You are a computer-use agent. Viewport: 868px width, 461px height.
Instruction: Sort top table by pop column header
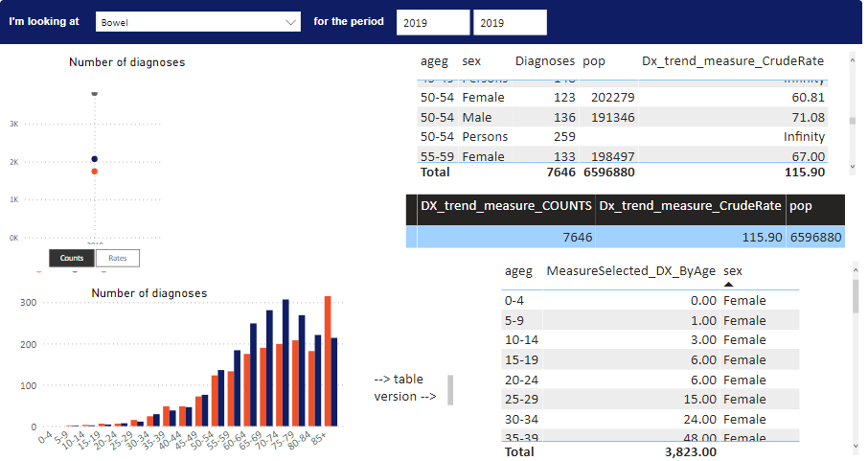(x=593, y=61)
